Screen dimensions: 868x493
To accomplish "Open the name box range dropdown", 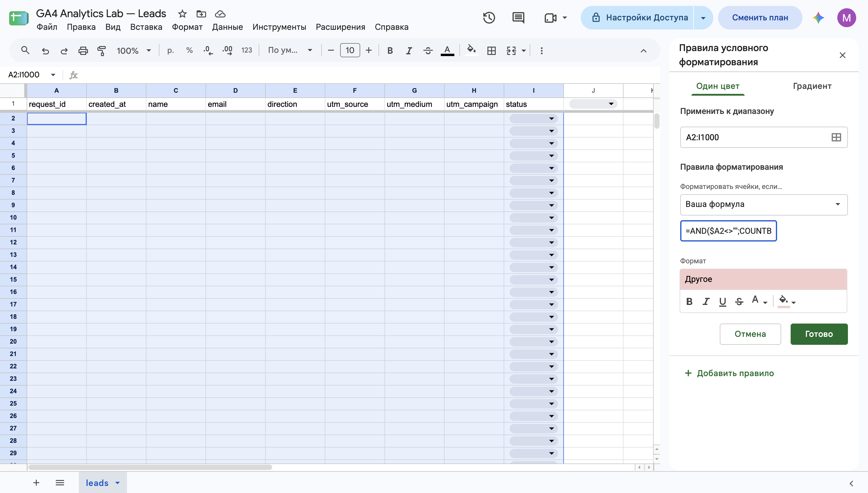I will tap(53, 75).
